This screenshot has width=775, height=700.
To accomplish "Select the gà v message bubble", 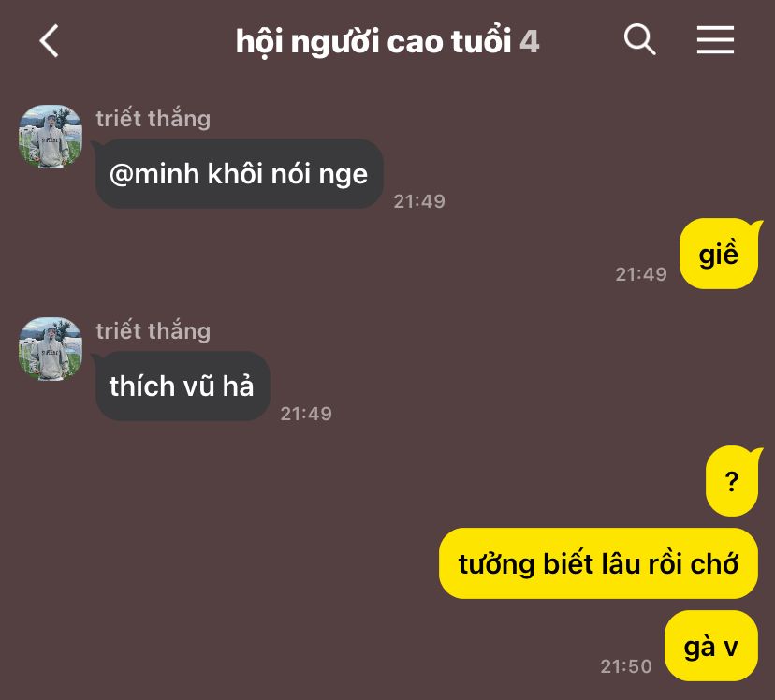I will [x=711, y=646].
